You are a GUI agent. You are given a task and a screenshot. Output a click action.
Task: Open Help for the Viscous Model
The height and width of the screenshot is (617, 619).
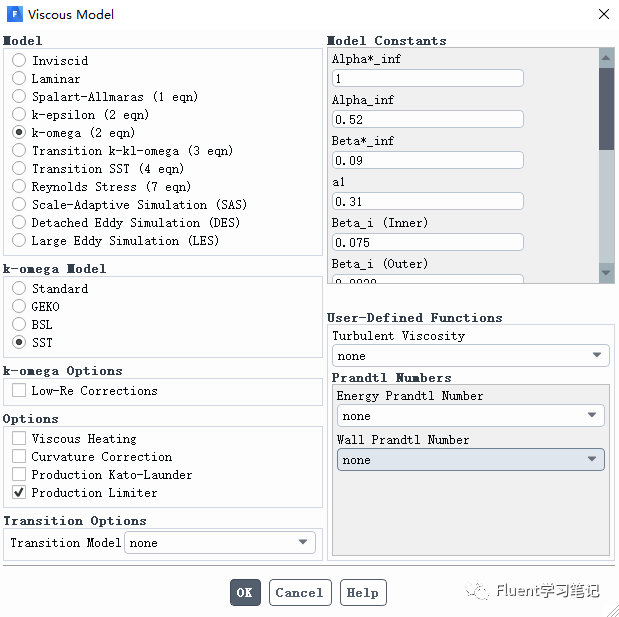[x=362, y=593]
